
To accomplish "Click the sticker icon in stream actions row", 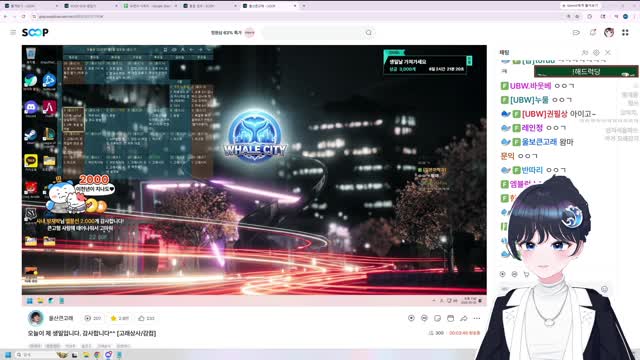I will coord(437,318).
